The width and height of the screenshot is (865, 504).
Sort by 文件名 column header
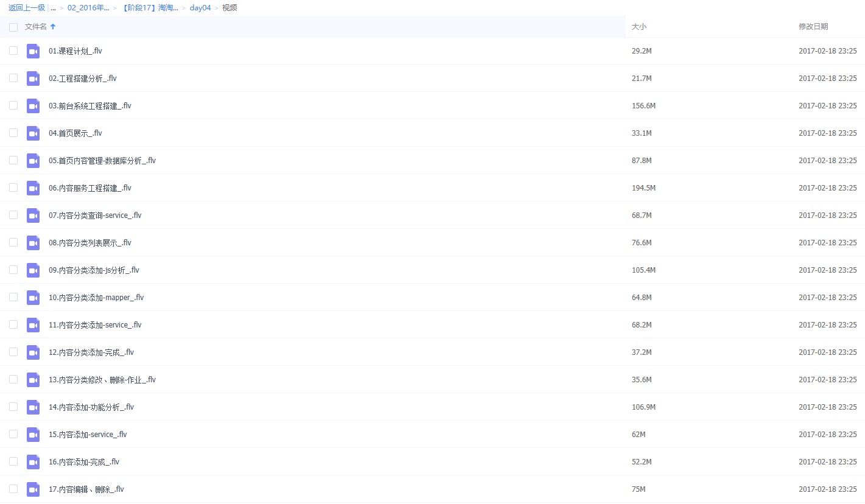[x=36, y=27]
